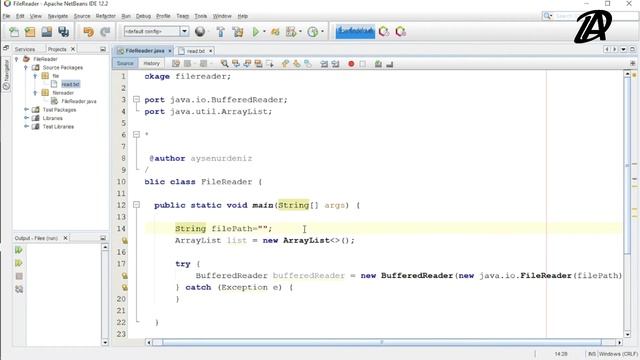Collapse the Source Packages node
The image size is (640, 360).
point(26,67)
